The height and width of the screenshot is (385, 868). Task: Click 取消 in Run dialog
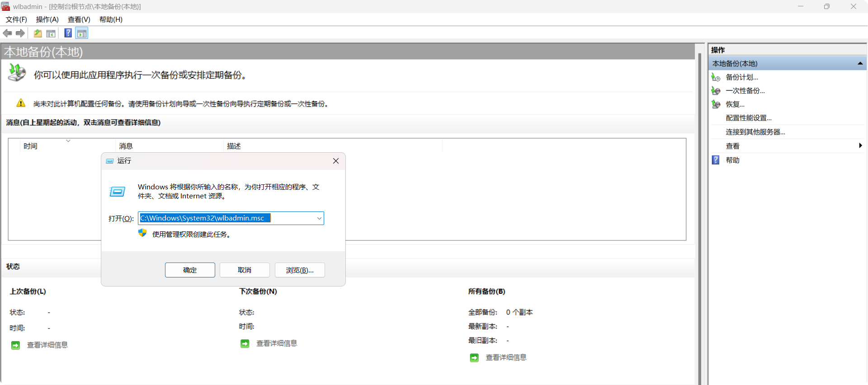point(245,270)
